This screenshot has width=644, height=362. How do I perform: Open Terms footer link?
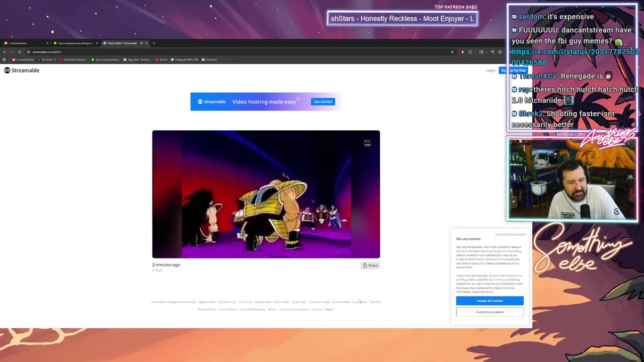tap(272, 310)
